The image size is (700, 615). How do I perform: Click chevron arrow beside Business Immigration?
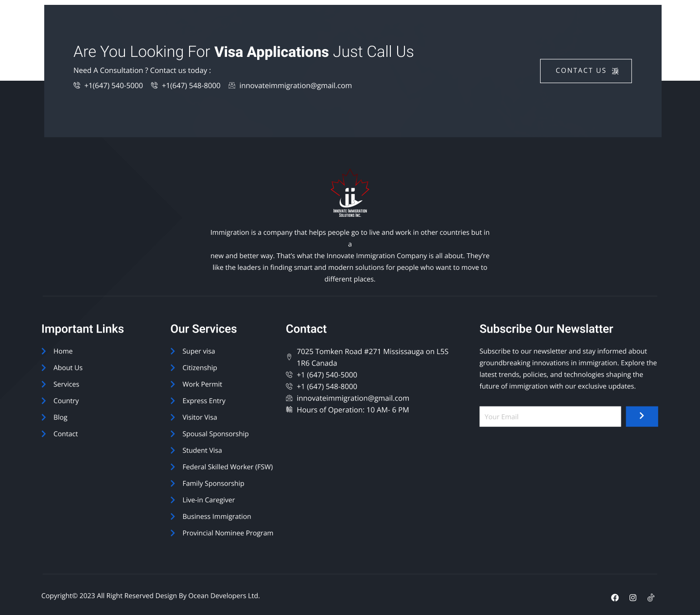coord(173,516)
